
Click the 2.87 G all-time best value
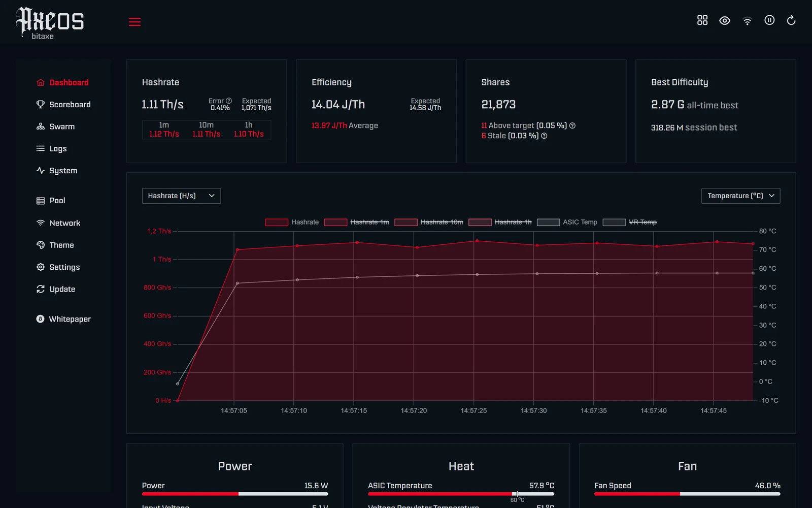click(x=694, y=105)
